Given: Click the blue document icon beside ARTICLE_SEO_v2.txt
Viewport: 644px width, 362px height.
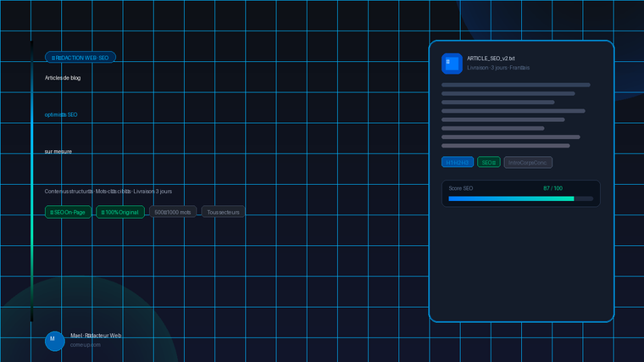Looking at the screenshot, I should (452, 64).
